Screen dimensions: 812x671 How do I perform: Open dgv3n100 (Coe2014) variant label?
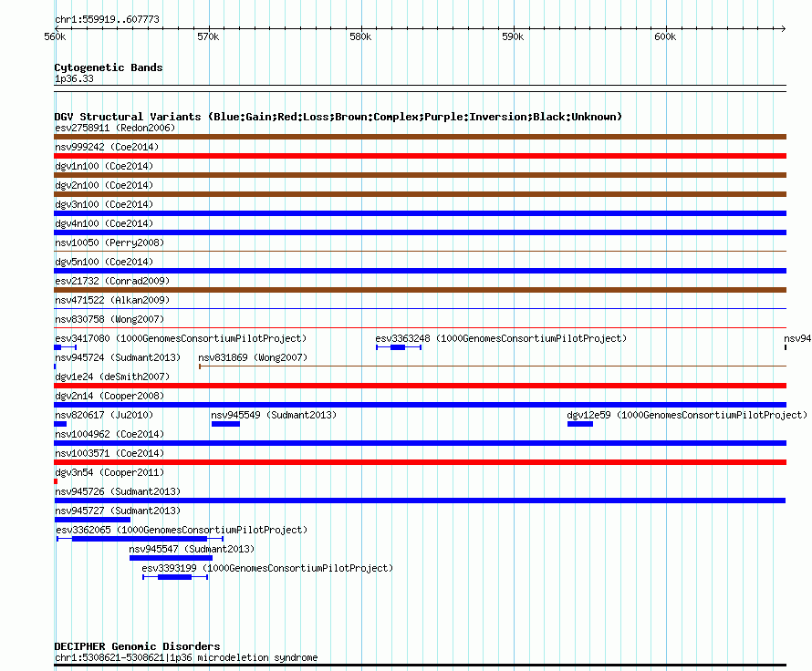point(104,204)
